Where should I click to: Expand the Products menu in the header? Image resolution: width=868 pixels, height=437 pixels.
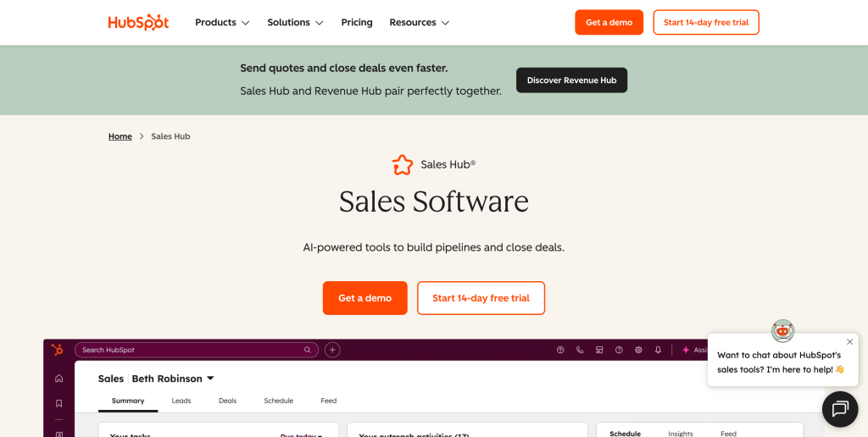[223, 23]
